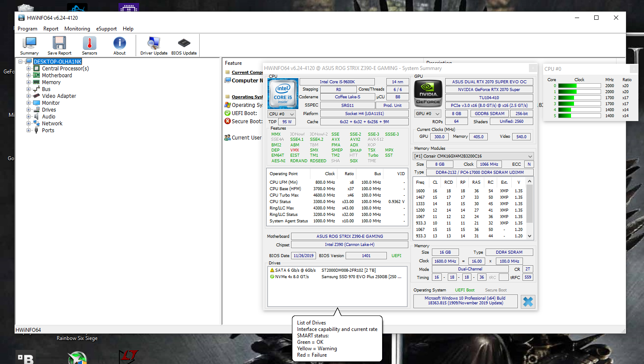Viewport: 644px width, 364px height.
Task: Click Core 3 clock bar
Action: [x=579, y=104]
